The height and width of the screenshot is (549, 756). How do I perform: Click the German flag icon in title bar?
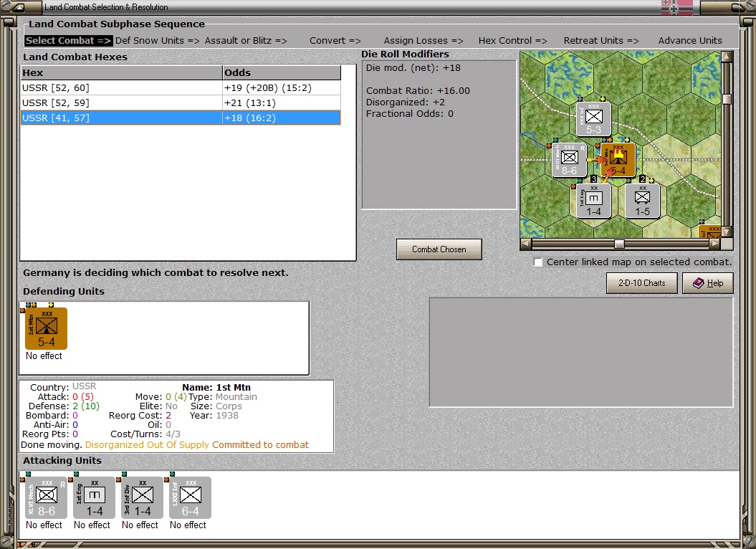676,7
